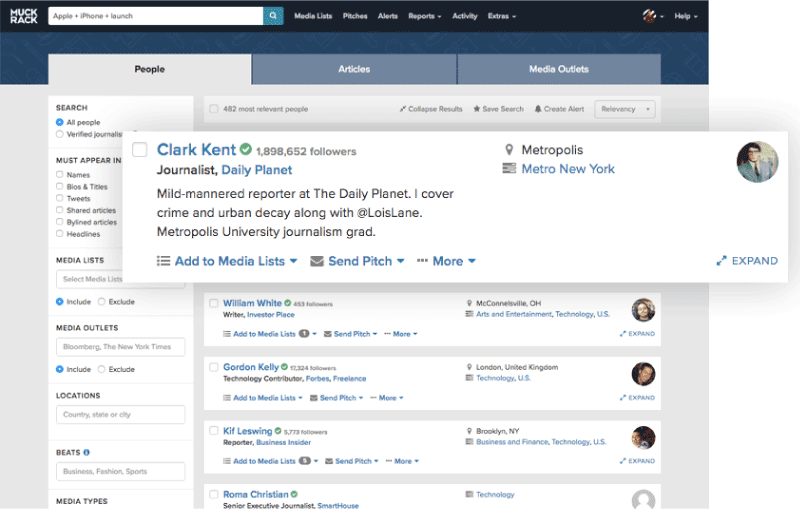This screenshot has width=800, height=530.
Task: Open Pitches in top navigation
Action: (x=355, y=16)
